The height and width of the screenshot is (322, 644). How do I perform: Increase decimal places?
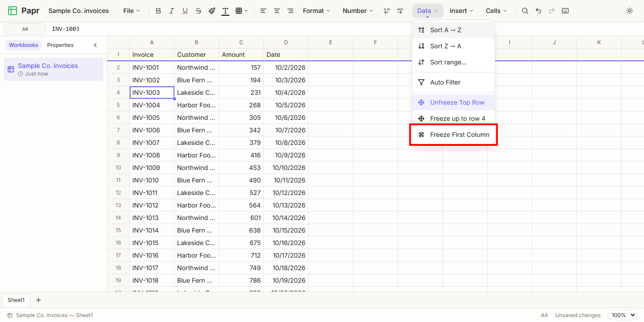[400, 11]
